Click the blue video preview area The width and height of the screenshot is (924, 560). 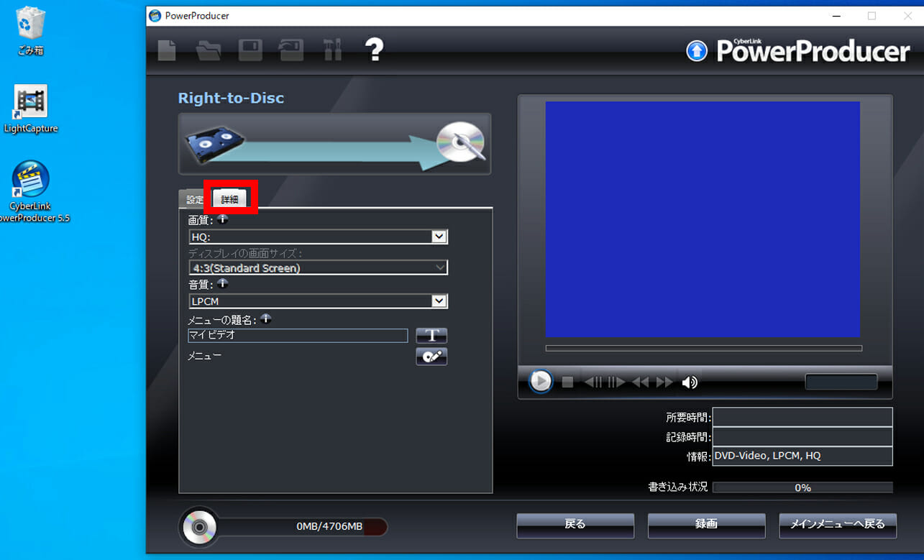coord(703,219)
